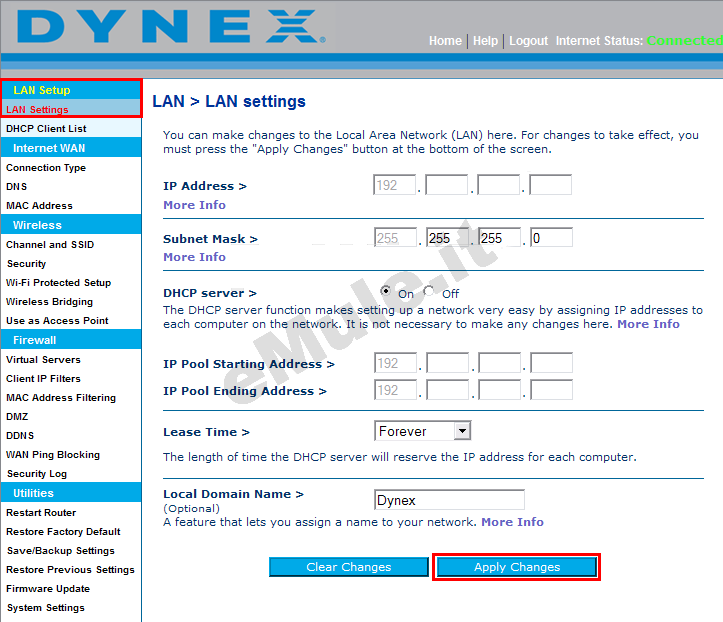Click the last Subnet Mask field showing 0
Screen dimensions: 723x622
[x=551, y=237]
